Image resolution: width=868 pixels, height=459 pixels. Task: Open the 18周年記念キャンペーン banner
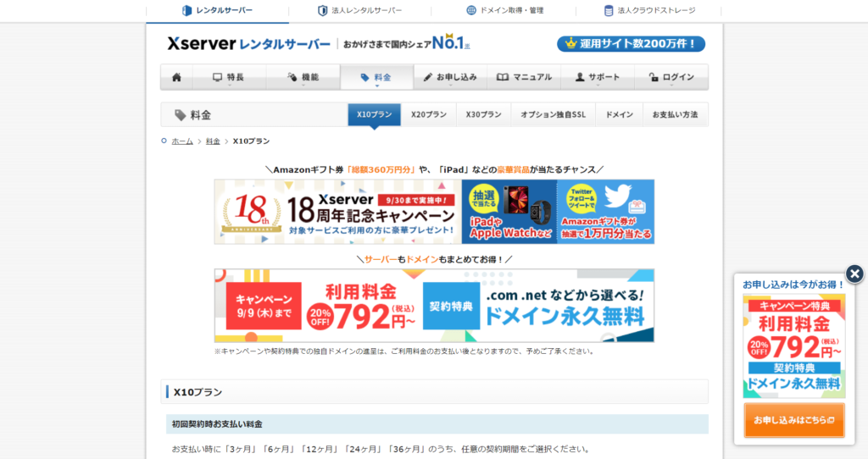tap(434, 211)
